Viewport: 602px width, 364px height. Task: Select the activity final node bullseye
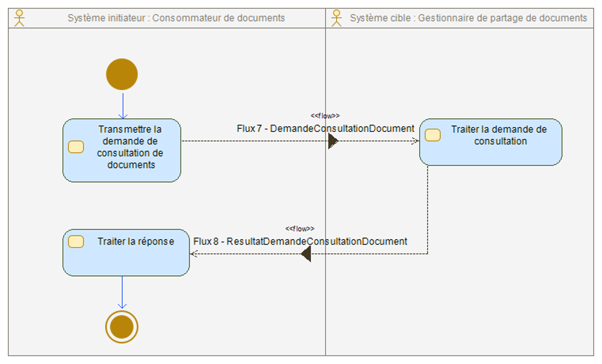pyautogui.click(x=122, y=326)
